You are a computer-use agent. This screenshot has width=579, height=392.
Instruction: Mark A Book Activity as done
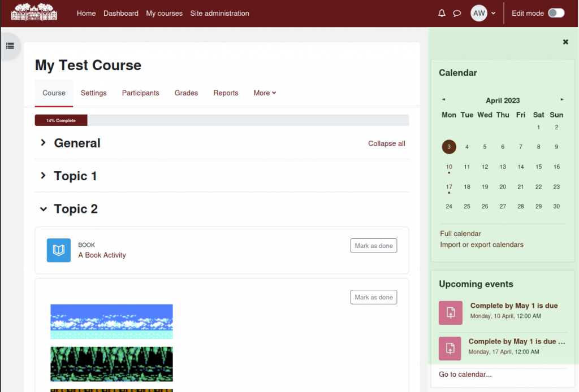(374, 246)
